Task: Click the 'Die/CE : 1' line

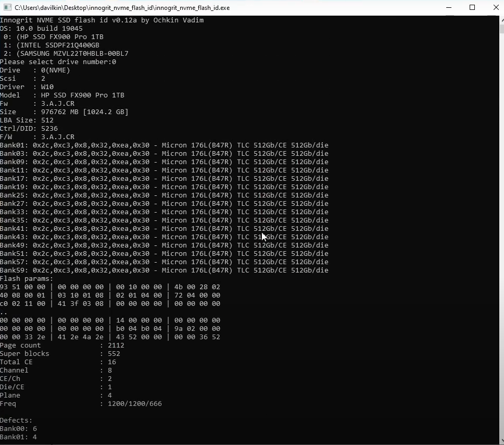Action: (x=56, y=387)
